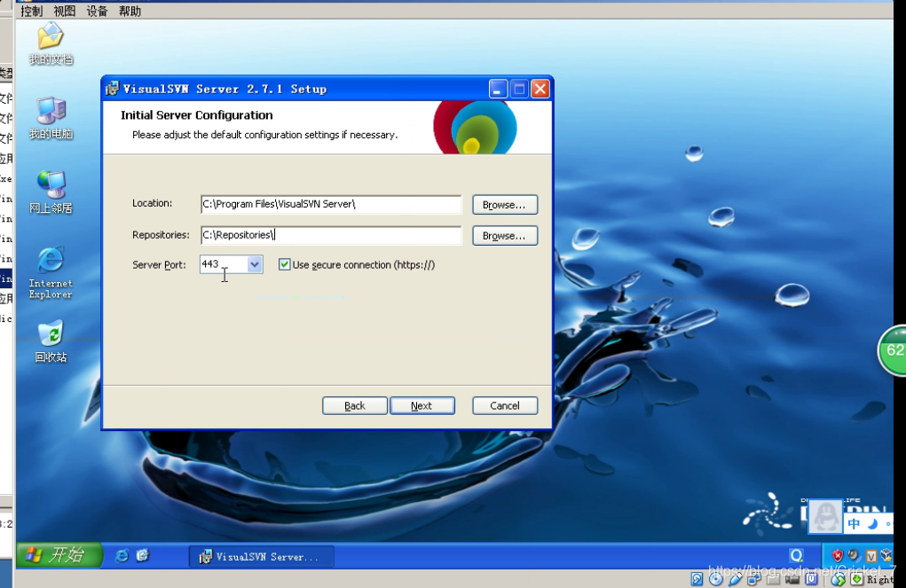
Task: Click the Location: label
Action: 152,203
